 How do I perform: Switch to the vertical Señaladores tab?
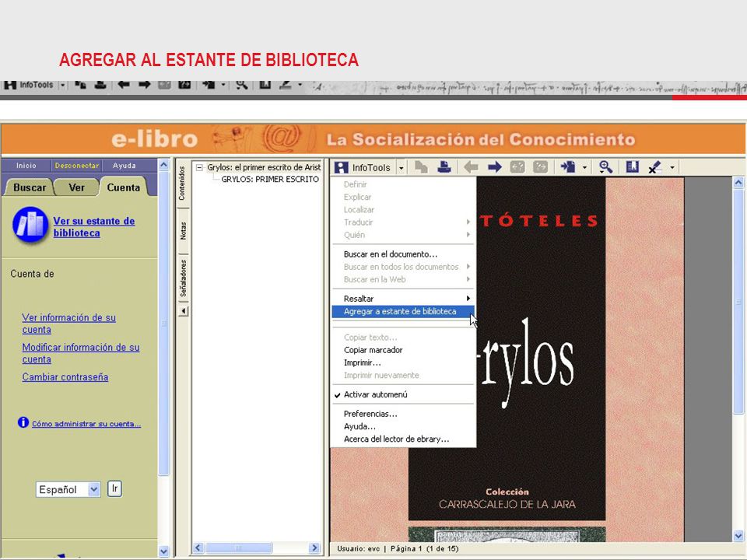(x=183, y=278)
